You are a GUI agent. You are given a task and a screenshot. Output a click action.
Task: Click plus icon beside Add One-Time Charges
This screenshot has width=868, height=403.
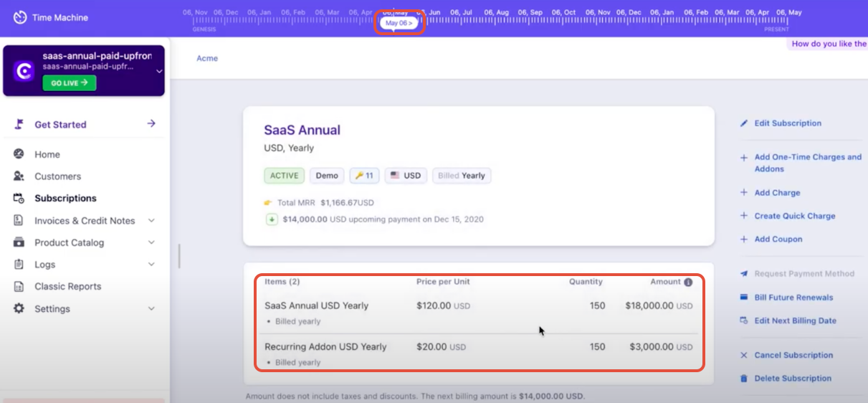click(x=744, y=157)
